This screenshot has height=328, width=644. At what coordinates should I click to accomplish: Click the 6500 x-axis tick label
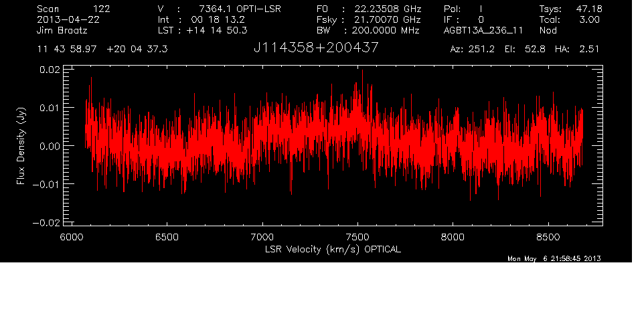click(x=167, y=237)
